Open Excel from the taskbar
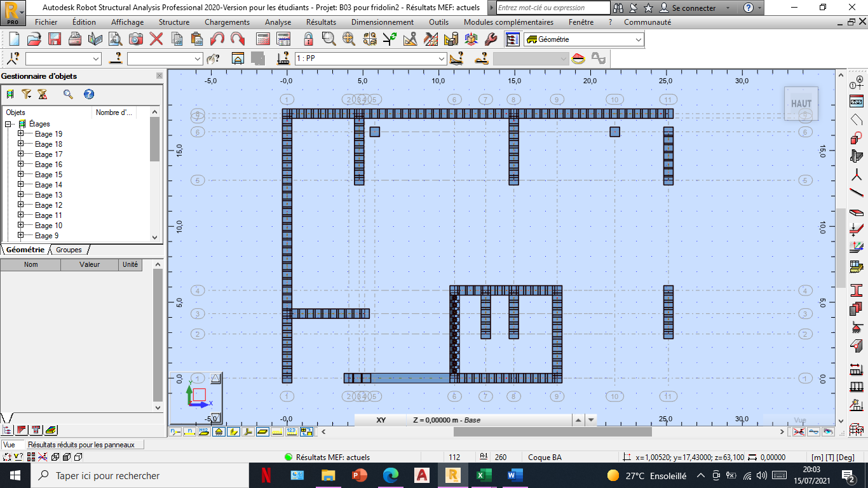Viewport: 868px width, 488px height. 484,475
